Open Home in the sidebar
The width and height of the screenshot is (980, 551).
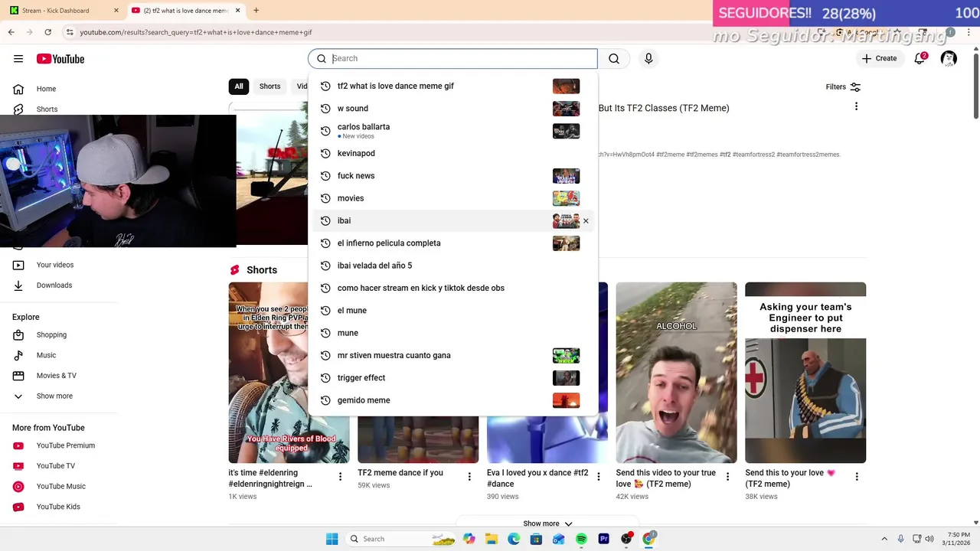tap(46, 89)
